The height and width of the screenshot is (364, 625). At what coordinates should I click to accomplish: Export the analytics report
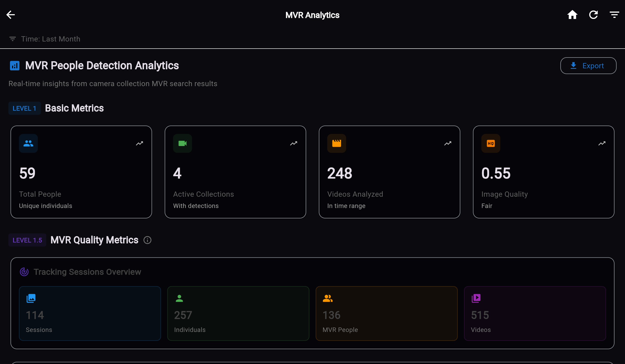[588, 66]
